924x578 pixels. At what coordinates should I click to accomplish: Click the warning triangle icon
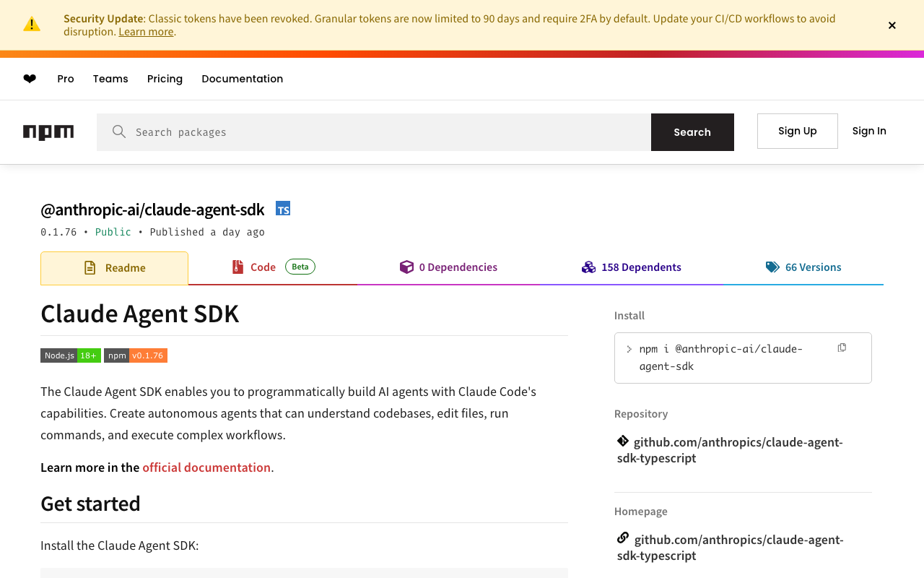(x=32, y=25)
